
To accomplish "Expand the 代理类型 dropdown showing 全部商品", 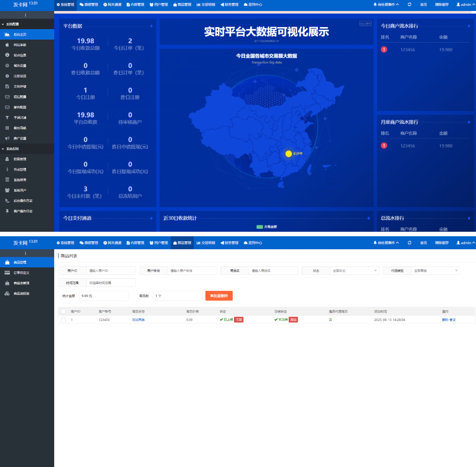I will pos(435,271).
